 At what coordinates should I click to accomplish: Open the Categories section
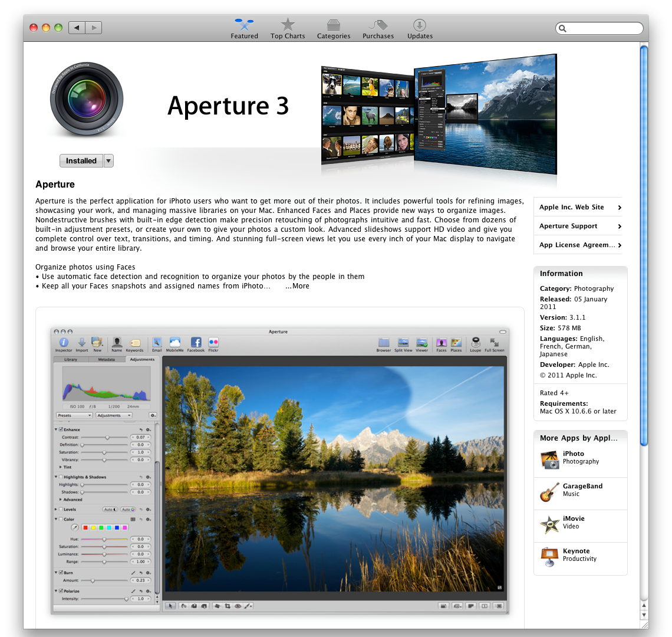(x=334, y=29)
